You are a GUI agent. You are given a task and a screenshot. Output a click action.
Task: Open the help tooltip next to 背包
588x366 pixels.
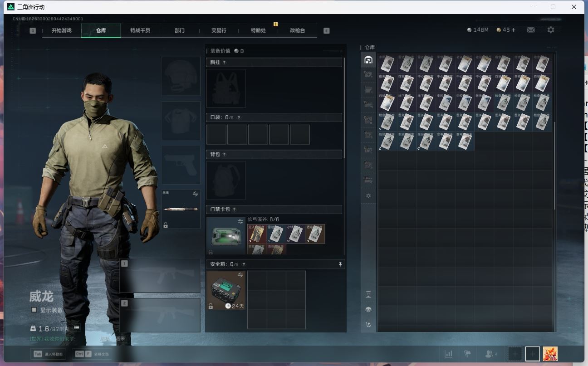tap(224, 155)
